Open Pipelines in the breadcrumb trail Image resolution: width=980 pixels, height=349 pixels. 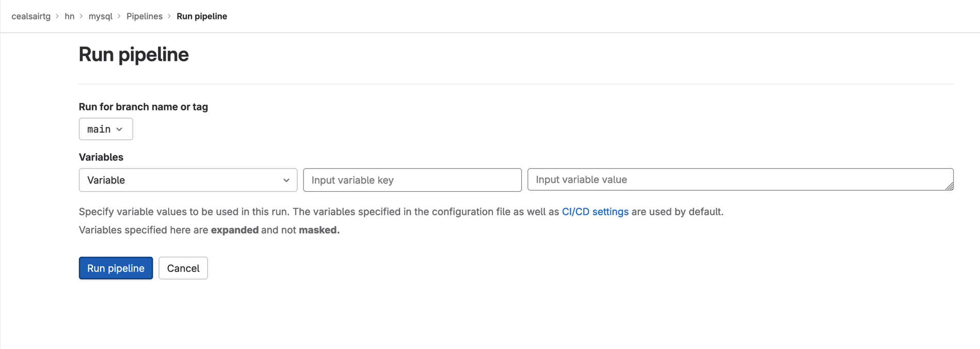click(x=144, y=16)
